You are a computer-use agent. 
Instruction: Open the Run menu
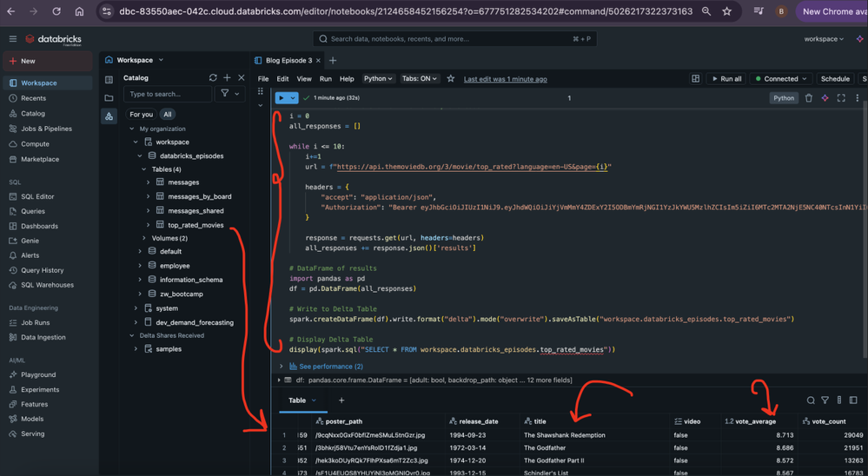[x=325, y=79]
